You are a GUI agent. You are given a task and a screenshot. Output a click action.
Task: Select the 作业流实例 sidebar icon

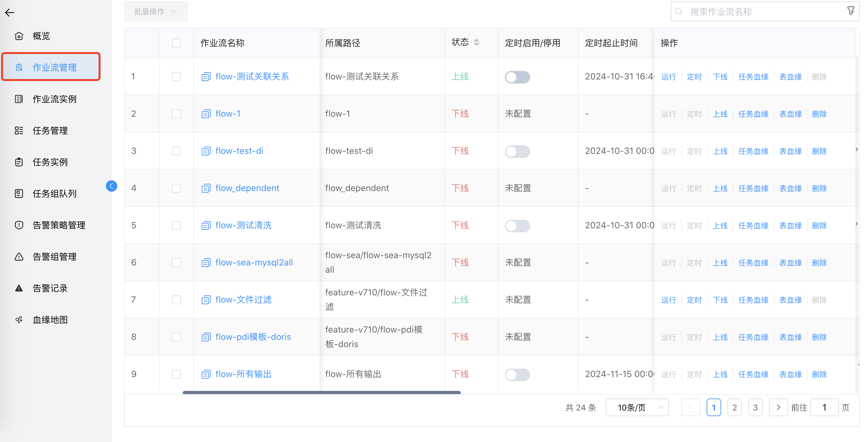19,99
